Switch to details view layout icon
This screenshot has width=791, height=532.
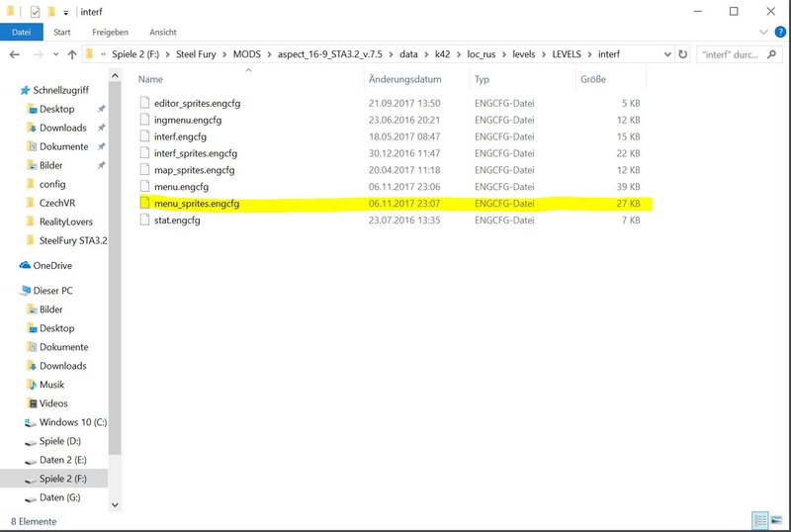[759, 520]
